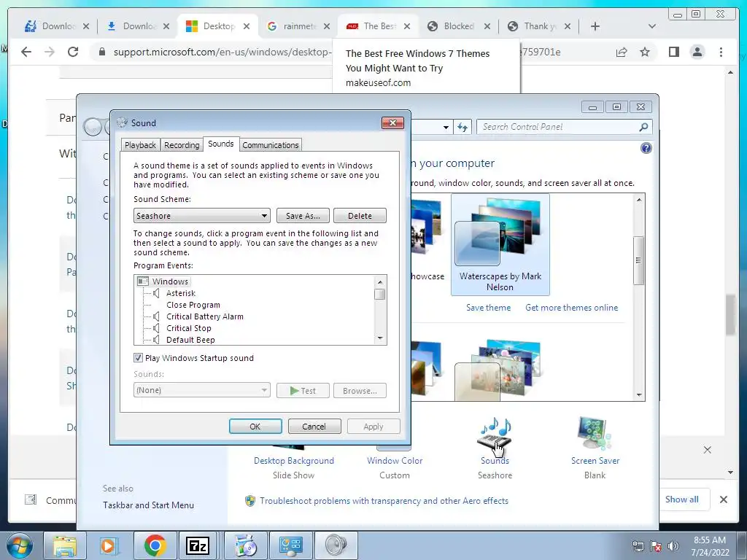
Task: Click the Control Panel help question mark icon
Action: [x=646, y=148]
